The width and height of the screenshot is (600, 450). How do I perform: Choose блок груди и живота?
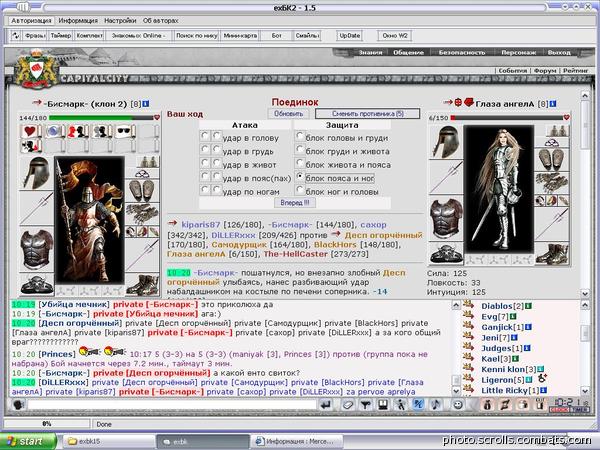[300, 149]
